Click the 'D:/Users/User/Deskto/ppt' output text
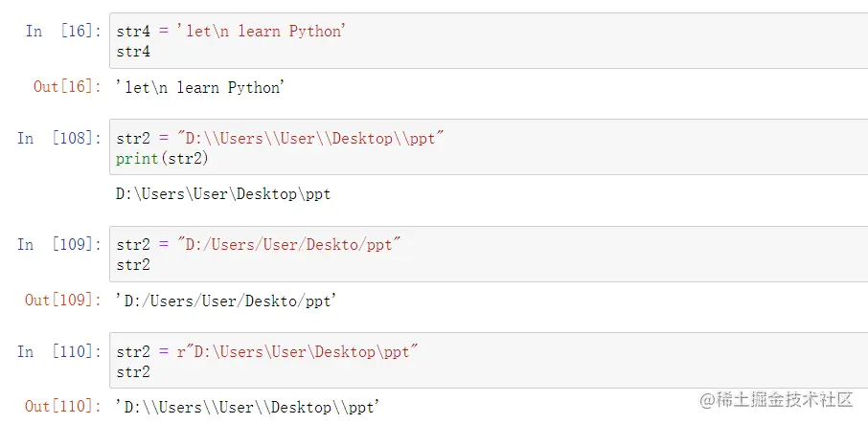868x424 pixels. point(225,301)
